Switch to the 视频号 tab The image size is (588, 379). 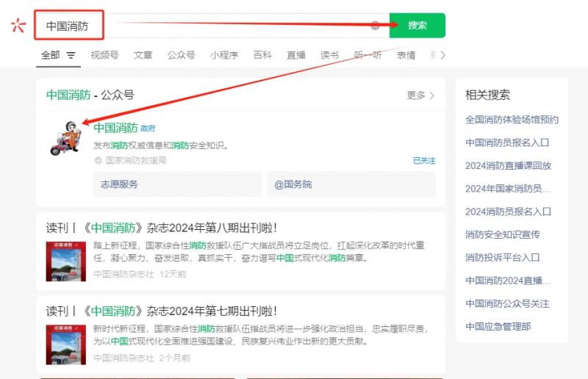pyautogui.click(x=104, y=55)
